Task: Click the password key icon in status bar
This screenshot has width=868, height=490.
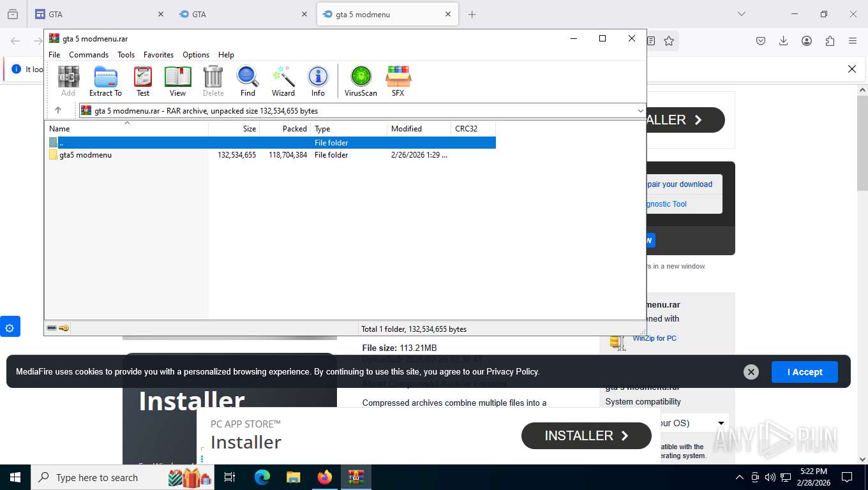Action: pyautogui.click(x=64, y=329)
